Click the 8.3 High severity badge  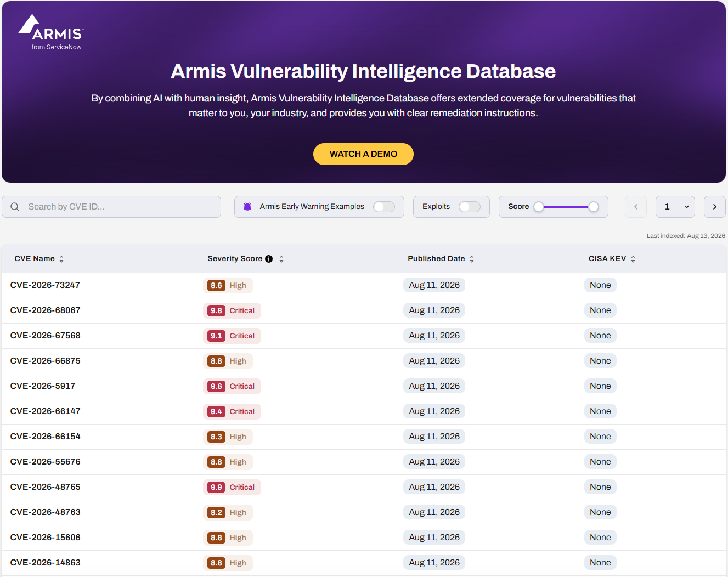click(228, 437)
